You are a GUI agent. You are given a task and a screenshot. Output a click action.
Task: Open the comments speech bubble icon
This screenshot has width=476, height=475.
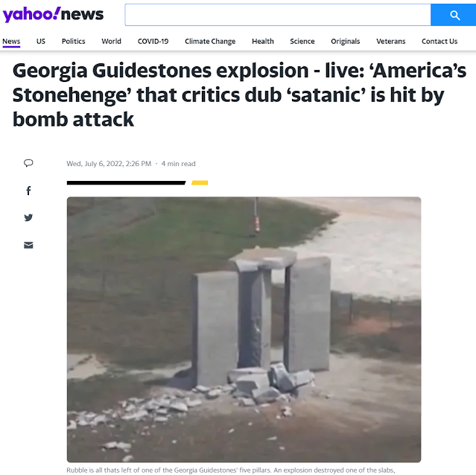coord(28,163)
